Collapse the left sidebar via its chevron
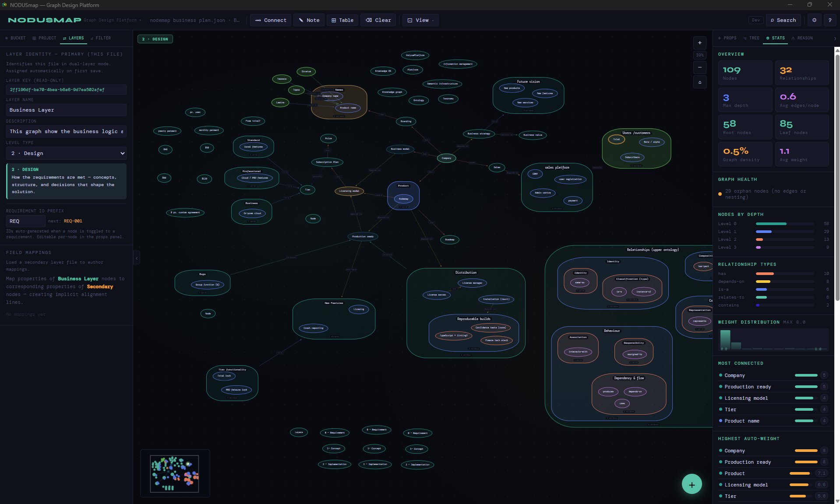The height and width of the screenshot is (504, 840). (x=137, y=258)
